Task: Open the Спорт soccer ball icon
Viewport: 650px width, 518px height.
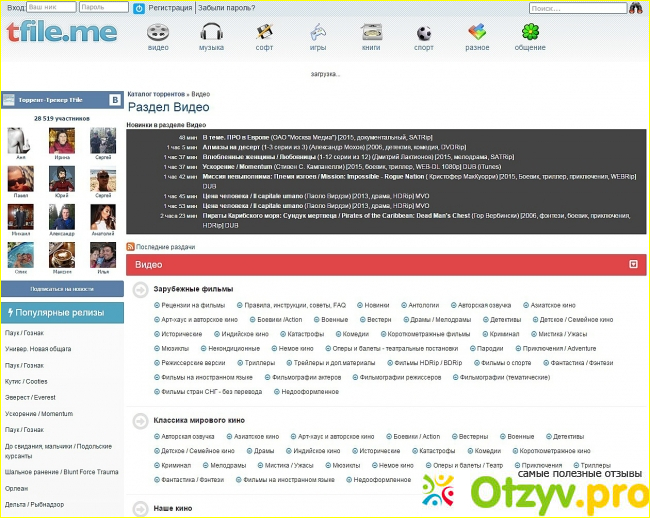Action: [x=423, y=32]
